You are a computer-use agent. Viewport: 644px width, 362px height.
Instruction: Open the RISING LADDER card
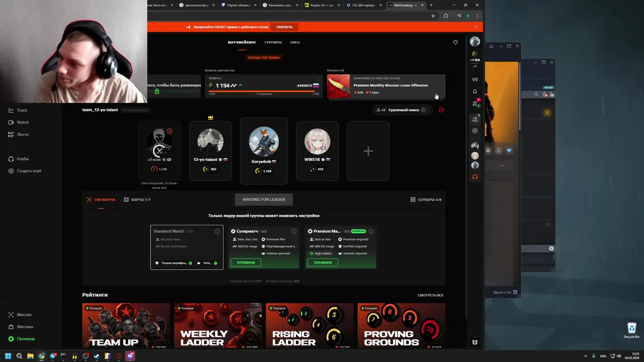[x=309, y=325]
